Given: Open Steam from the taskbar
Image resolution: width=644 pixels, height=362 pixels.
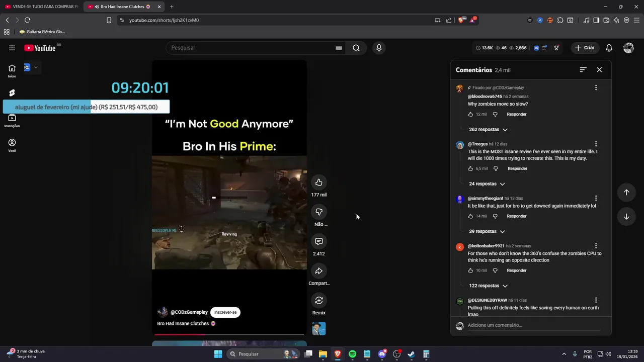Looking at the screenshot, I should pyautogui.click(x=412, y=354).
